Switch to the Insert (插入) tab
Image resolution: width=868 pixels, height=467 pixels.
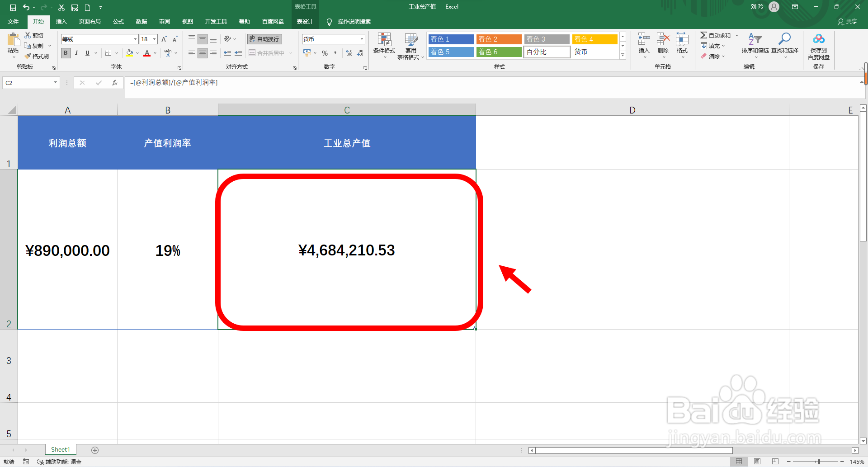click(x=61, y=22)
